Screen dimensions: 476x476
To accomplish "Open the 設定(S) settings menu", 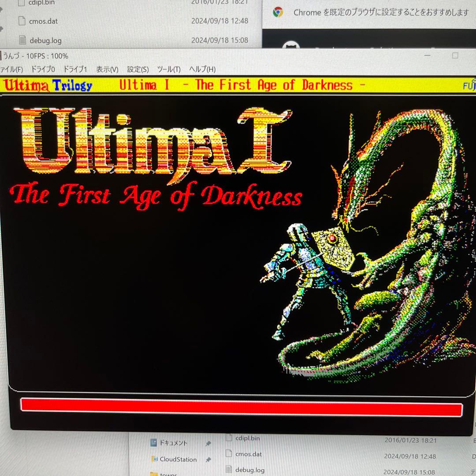I will [137, 69].
